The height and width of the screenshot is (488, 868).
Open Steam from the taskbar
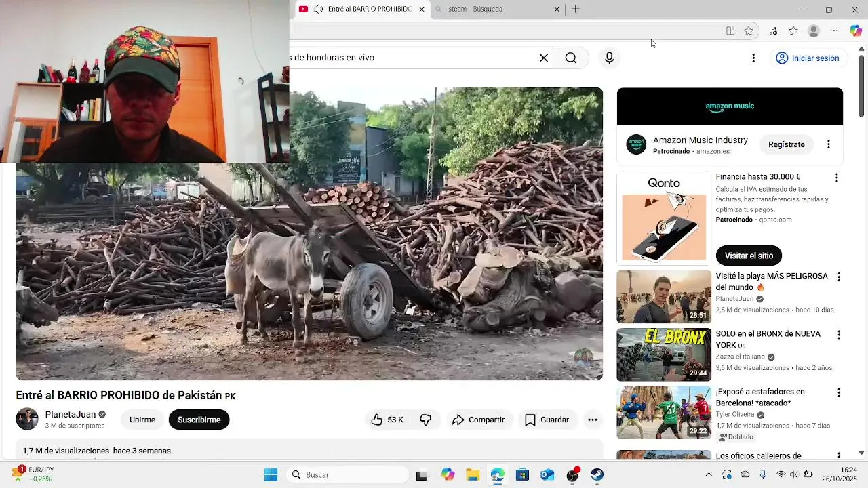pyautogui.click(x=597, y=475)
